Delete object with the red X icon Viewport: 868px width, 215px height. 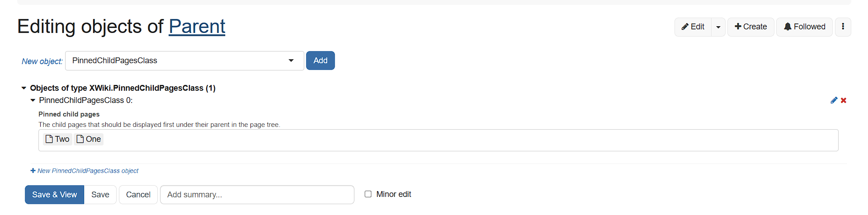click(x=844, y=100)
